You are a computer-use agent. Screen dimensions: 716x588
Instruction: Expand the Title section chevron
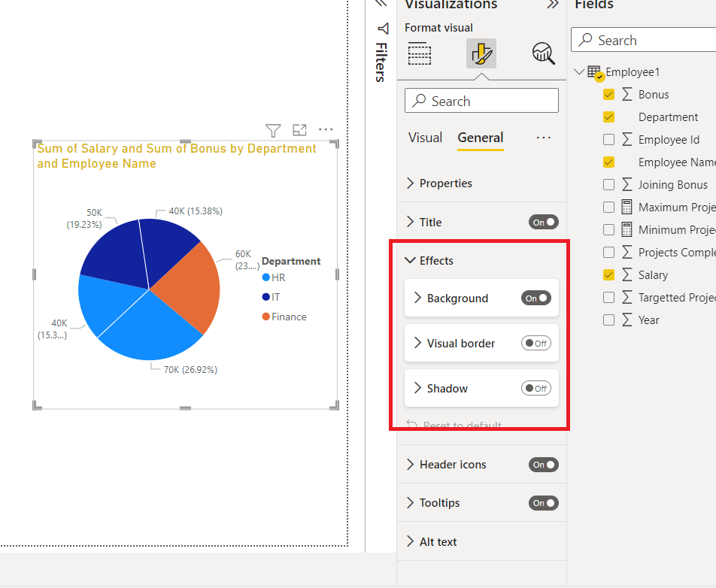pyautogui.click(x=410, y=223)
